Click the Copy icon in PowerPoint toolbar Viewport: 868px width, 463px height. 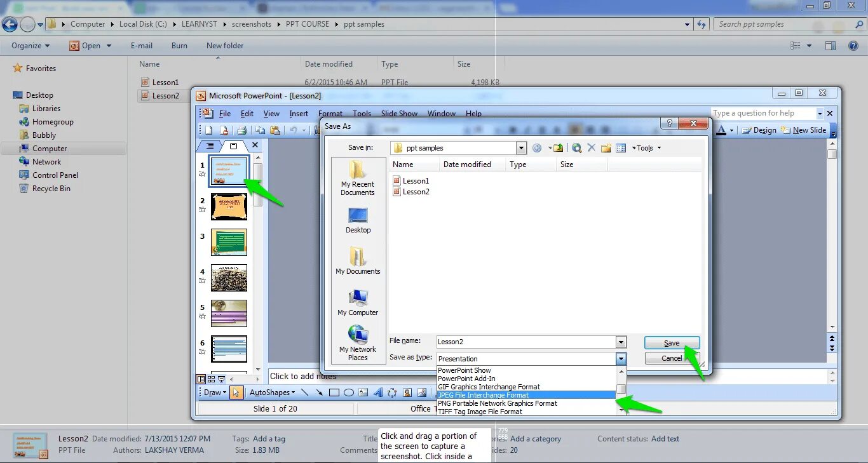(x=261, y=130)
